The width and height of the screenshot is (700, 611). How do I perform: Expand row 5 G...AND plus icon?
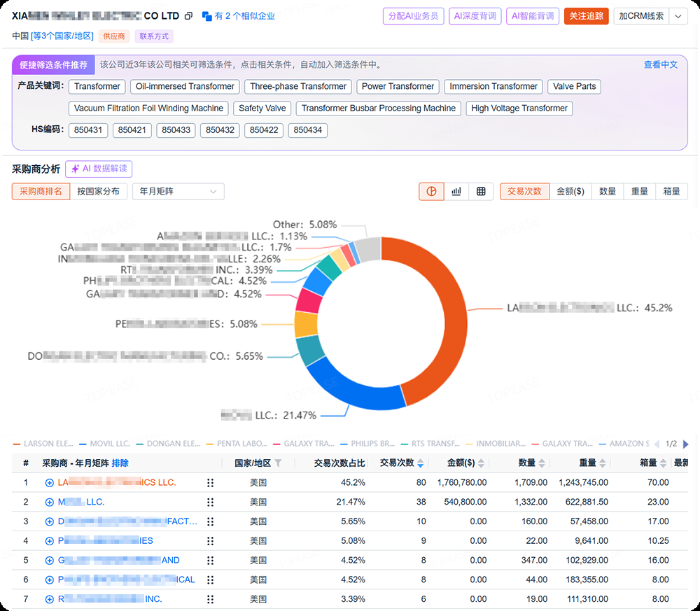50,560
